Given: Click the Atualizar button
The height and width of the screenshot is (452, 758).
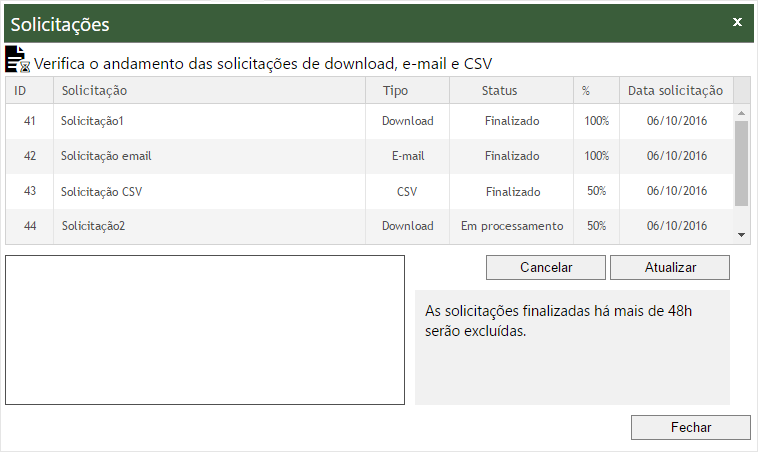Looking at the screenshot, I should click(x=669, y=267).
